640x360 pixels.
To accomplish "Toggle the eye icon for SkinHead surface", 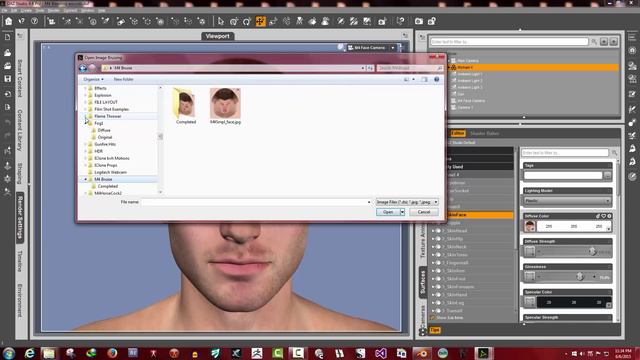I will [438, 231].
